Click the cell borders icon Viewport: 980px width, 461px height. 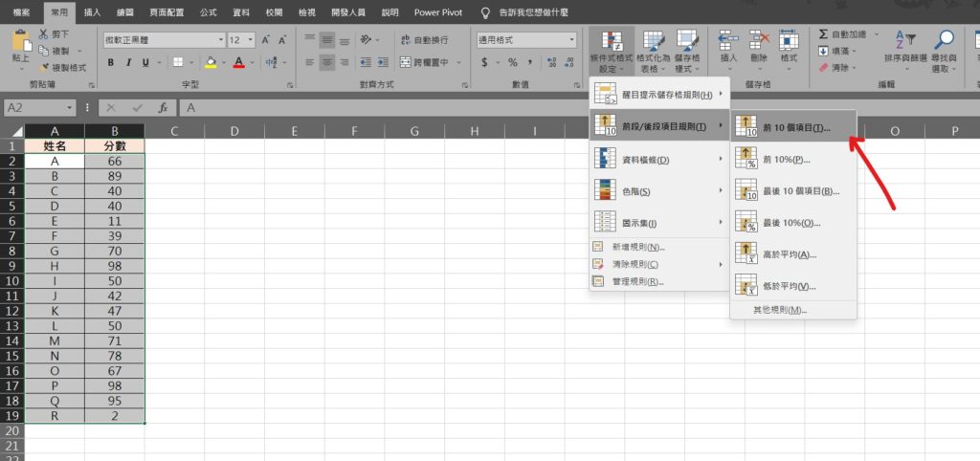(x=178, y=62)
